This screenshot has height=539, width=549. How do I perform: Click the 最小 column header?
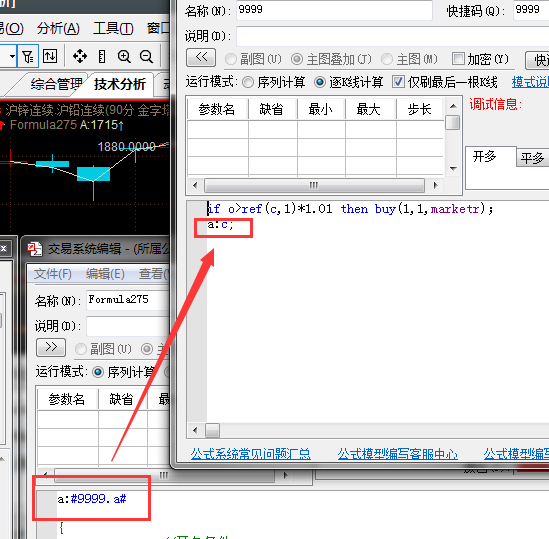click(x=321, y=109)
